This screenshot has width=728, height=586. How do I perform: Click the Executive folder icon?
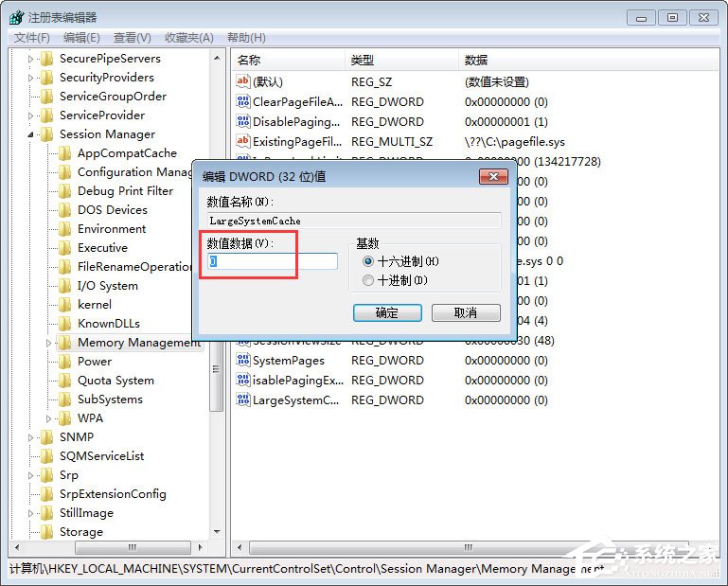pyautogui.click(x=65, y=248)
